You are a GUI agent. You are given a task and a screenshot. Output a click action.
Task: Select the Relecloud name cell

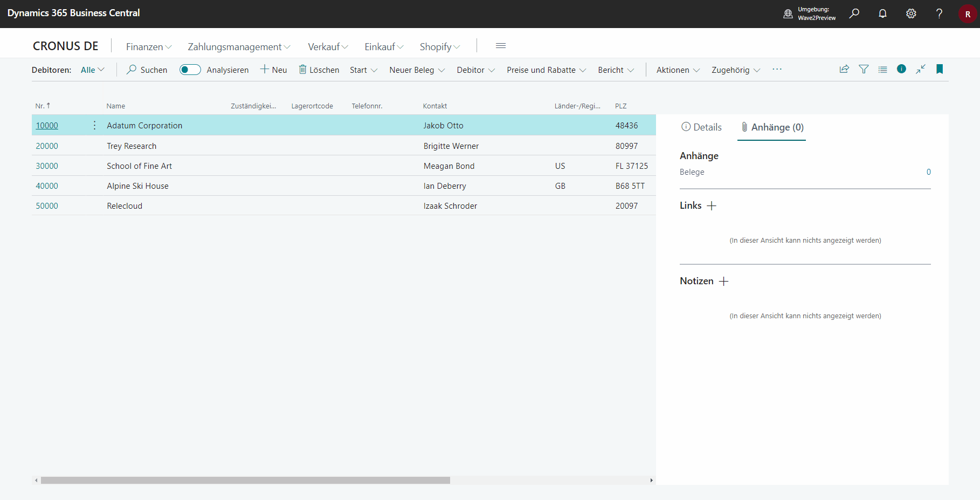pos(125,206)
